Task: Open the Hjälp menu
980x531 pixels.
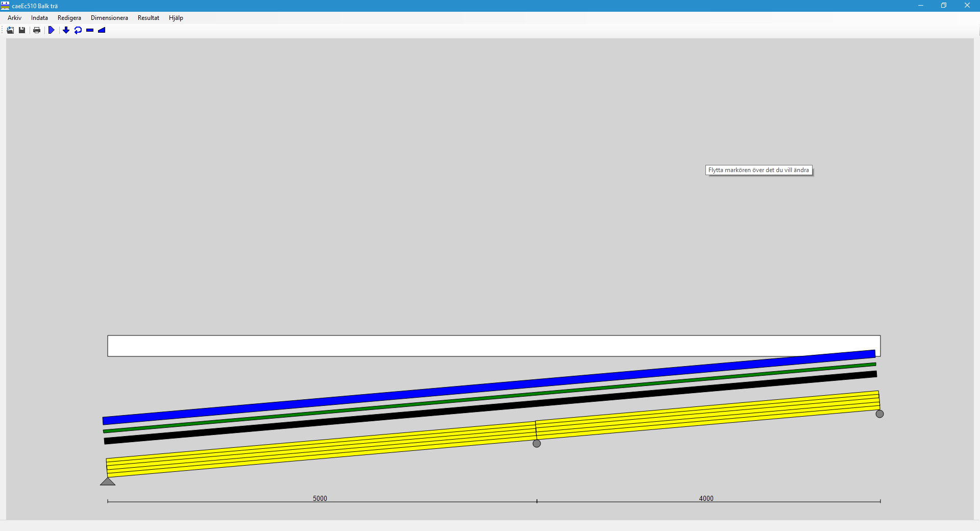Action: click(176, 18)
